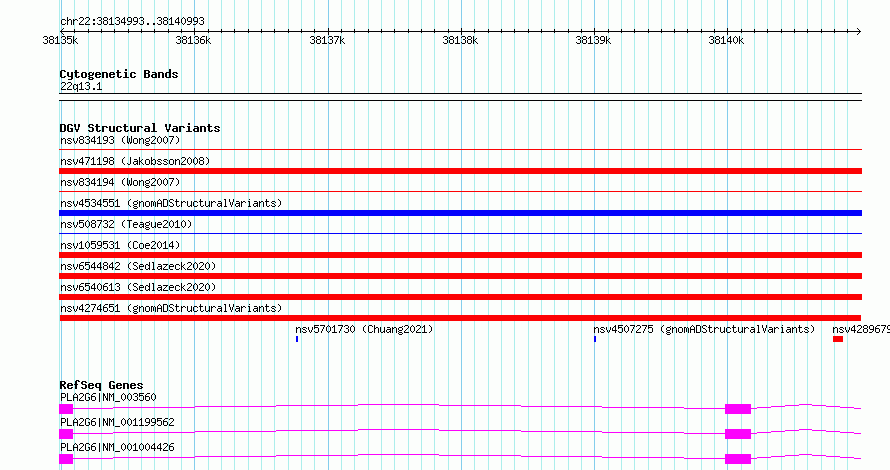Open variant nsv471198 (Jakobsson2008) label

[135, 161]
